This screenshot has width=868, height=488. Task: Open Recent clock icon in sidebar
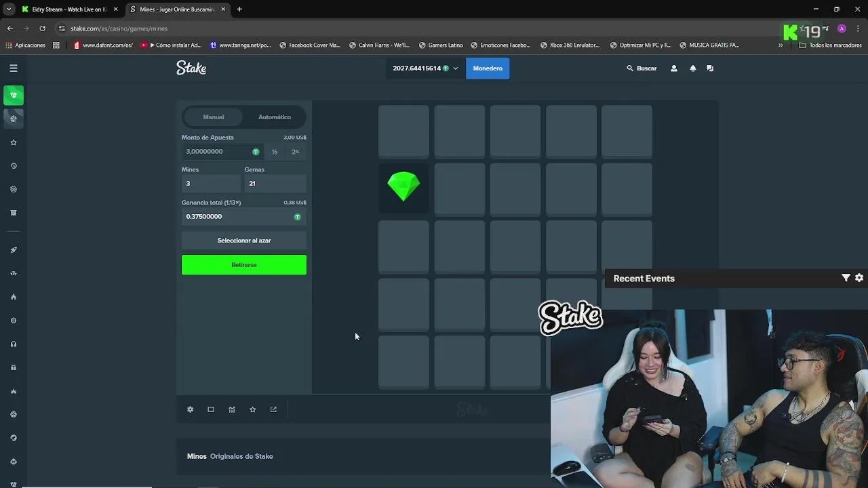tap(13, 166)
